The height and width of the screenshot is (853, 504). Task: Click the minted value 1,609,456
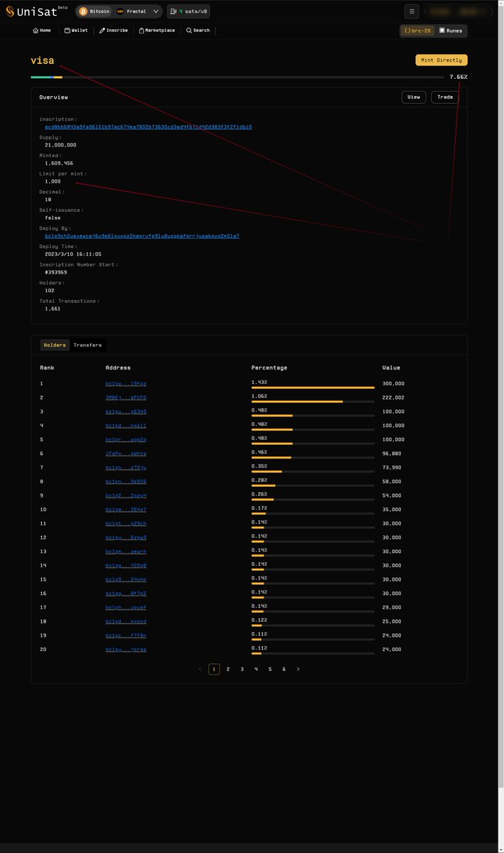59,163
